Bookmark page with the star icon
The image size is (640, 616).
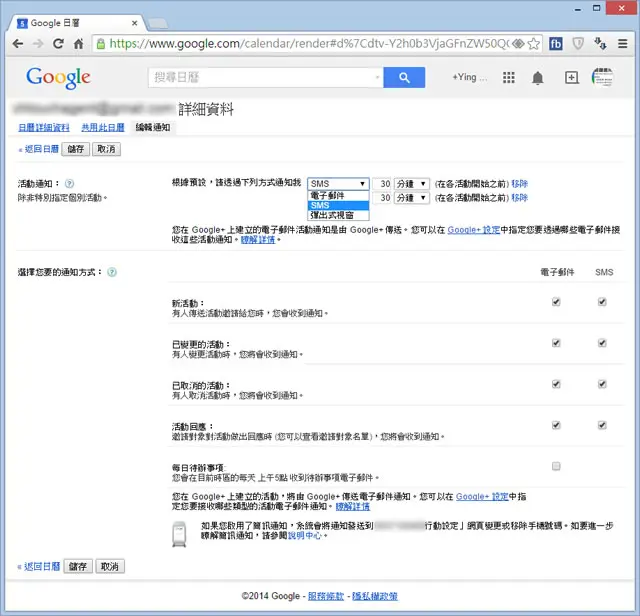point(533,43)
